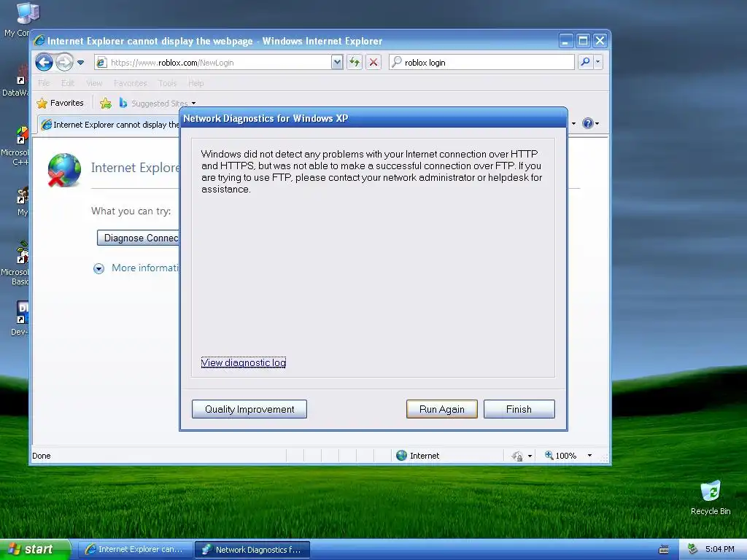Click the Network Diagnostics dialog title bar
Screen dimensions: 747x560
(x=373, y=118)
